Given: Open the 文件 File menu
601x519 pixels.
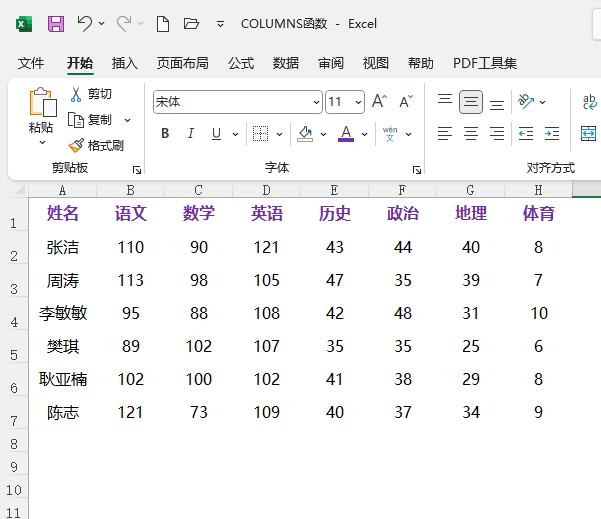Looking at the screenshot, I should point(31,63).
